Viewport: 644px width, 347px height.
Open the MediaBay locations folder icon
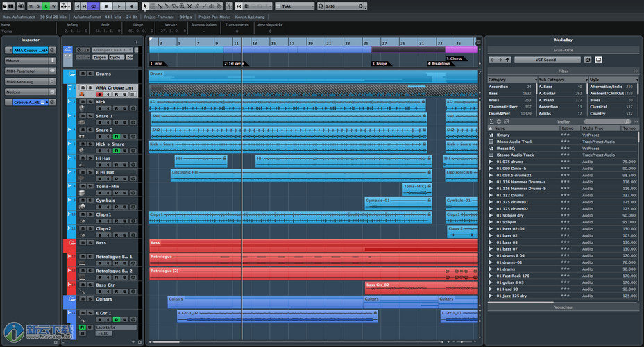(598, 60)
